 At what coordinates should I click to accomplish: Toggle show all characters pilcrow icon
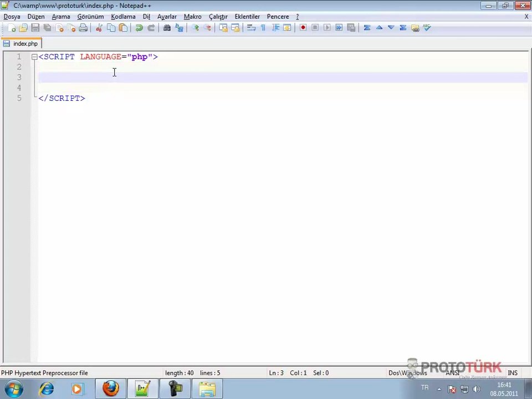pos(263,28)
